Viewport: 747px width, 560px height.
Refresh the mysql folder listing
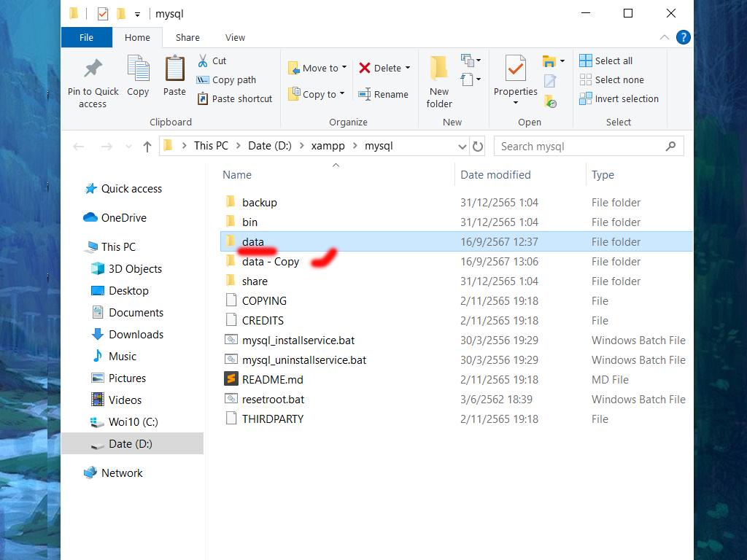(x=478, y=147)
